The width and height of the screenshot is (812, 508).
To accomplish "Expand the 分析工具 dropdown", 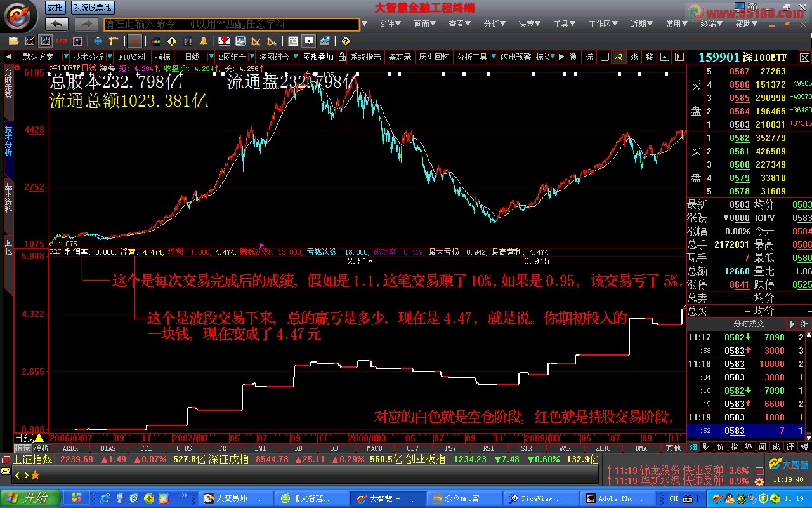I will [493, 57].
